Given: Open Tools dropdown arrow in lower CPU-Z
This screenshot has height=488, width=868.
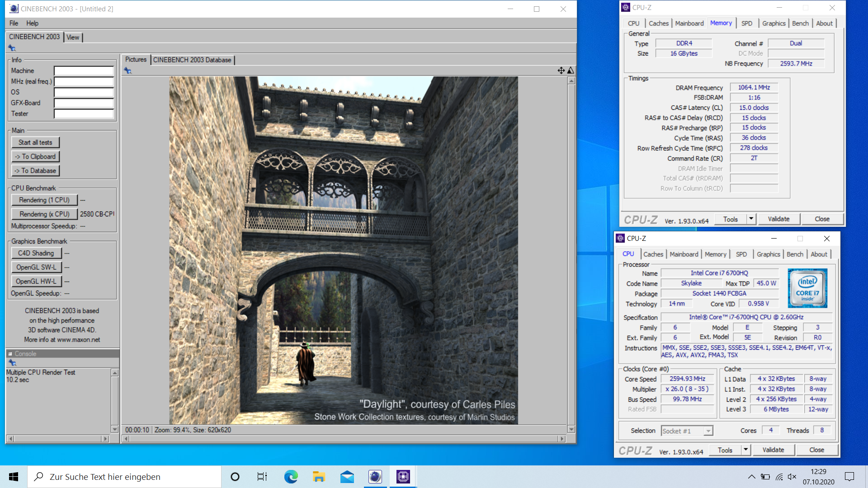Looking at the screenshot, I should (x=745, y=450).
